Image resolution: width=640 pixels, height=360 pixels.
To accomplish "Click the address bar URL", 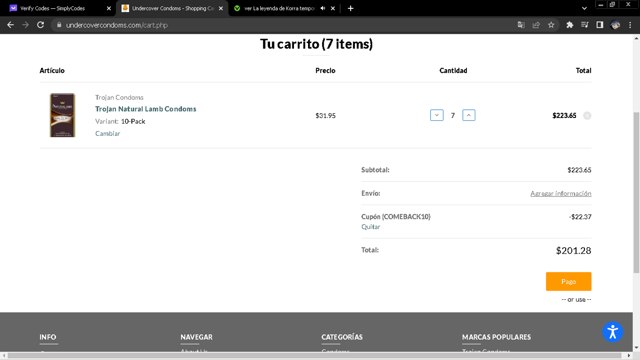I will pyautogui.click(x=117, y=25).
